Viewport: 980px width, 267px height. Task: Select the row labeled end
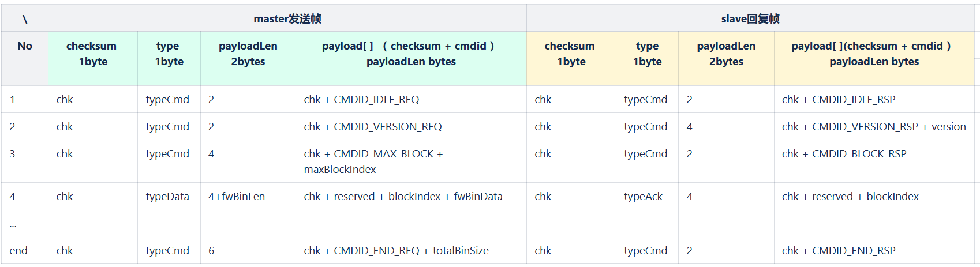(488, 251)
